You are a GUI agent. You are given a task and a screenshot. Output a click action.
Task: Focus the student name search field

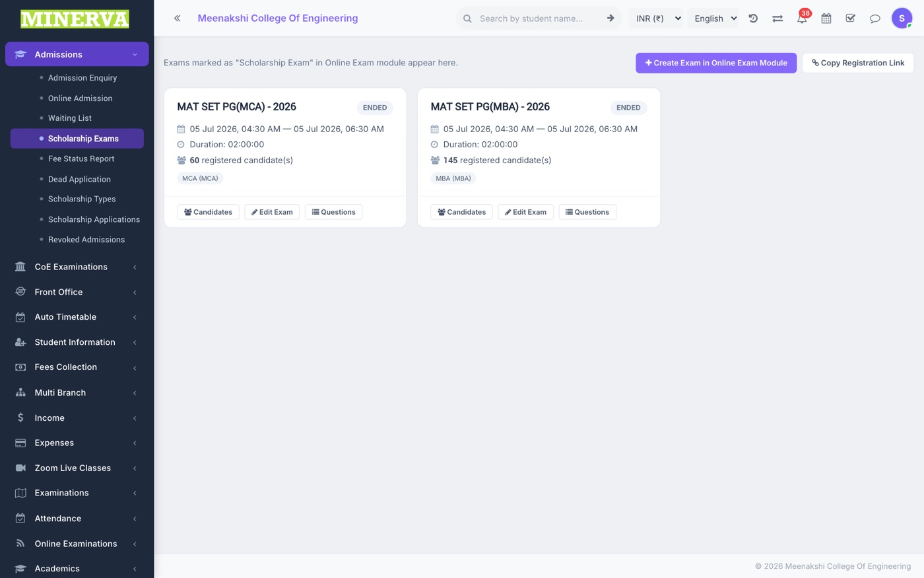click(x=539, y=18)
